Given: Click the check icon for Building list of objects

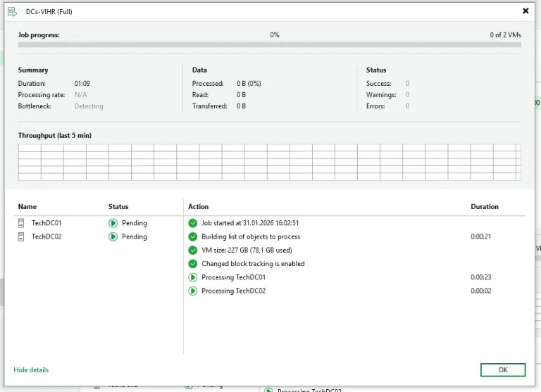Looking at the screenshot, I should (192, 236).
